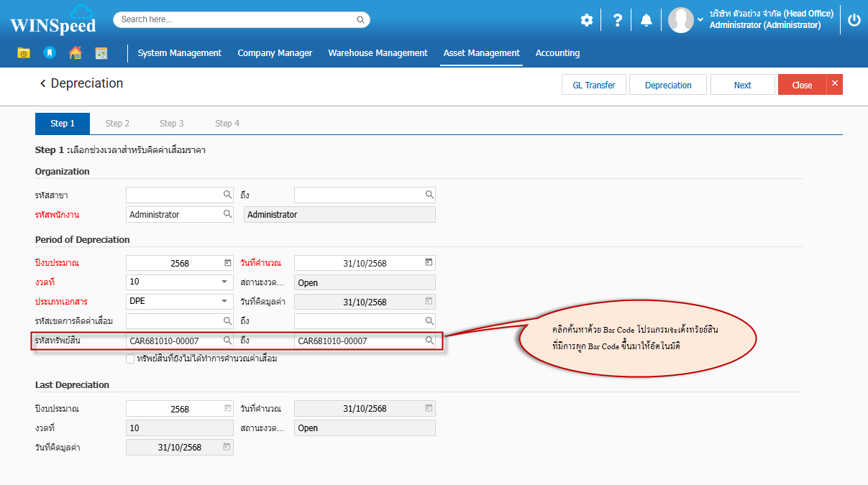
Task: Expand user account menu chevron beside avatar
Action: click(x=700, y=20)
